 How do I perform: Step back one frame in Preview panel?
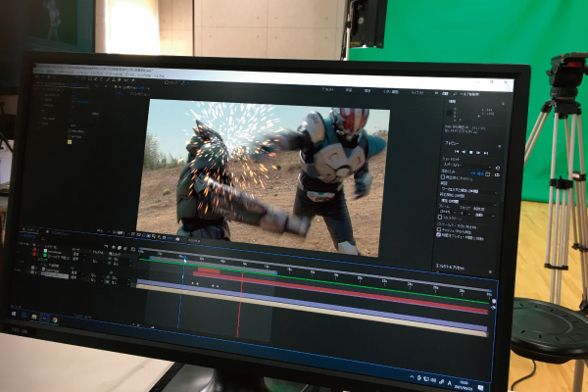click(464, 152)
